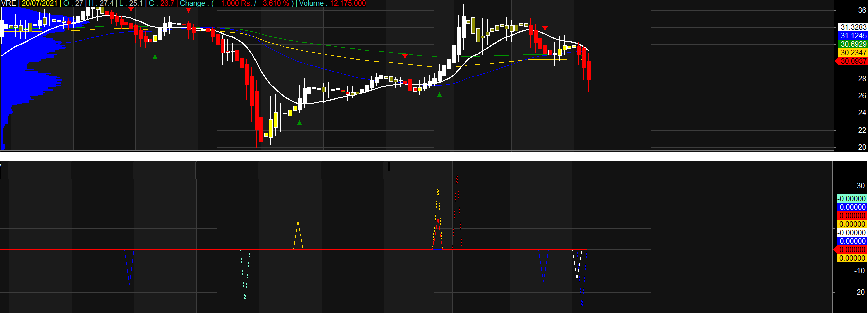868x313 pixels.
Task: Click the 20/07/2021 date in the chart header
Action: pyautogui.click(x=39, y=3)
